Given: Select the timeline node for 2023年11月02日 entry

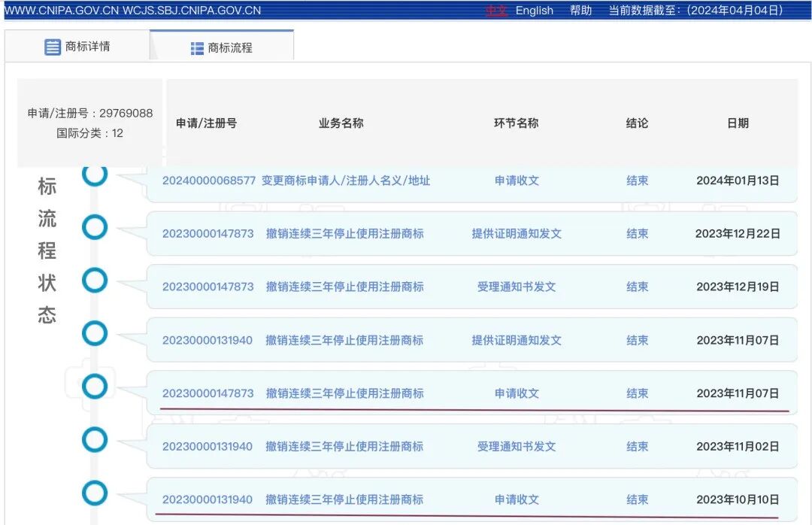Looking at the screenshot, I should point(95,440).
